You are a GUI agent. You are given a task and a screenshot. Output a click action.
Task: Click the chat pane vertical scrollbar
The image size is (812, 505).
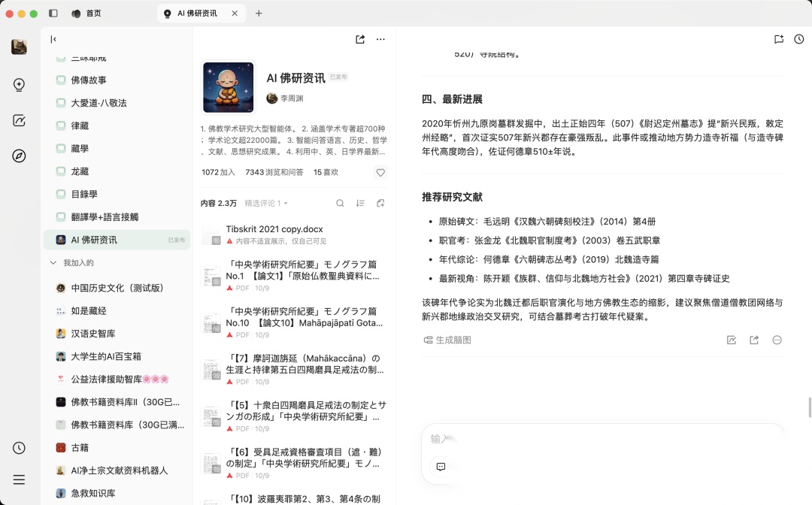[810, 407]
